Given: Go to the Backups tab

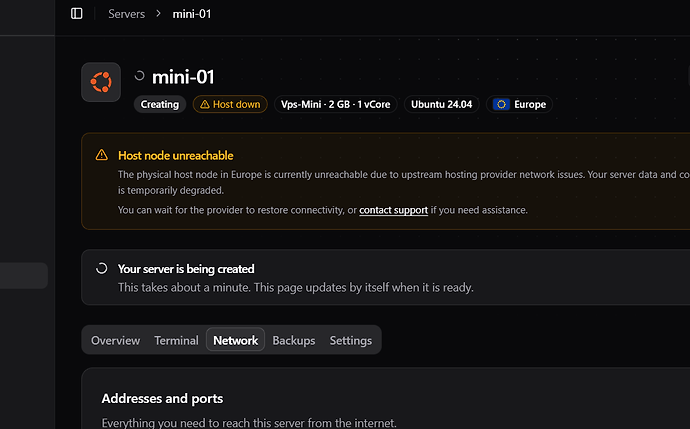Looking at the screenshot, I should pyautogui.click(x=294, y=340).
